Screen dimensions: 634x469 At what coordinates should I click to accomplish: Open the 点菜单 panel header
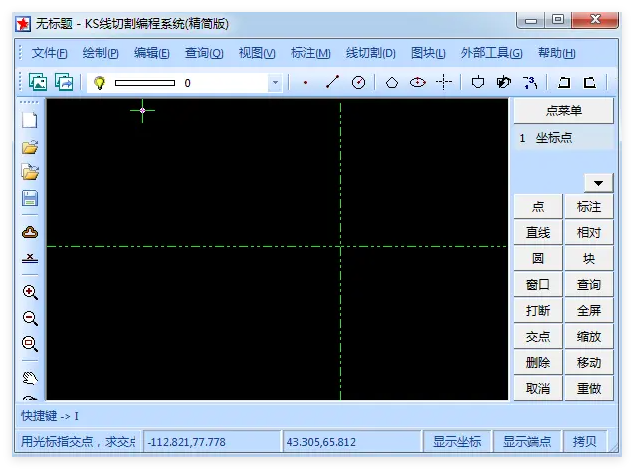point(563,111)
